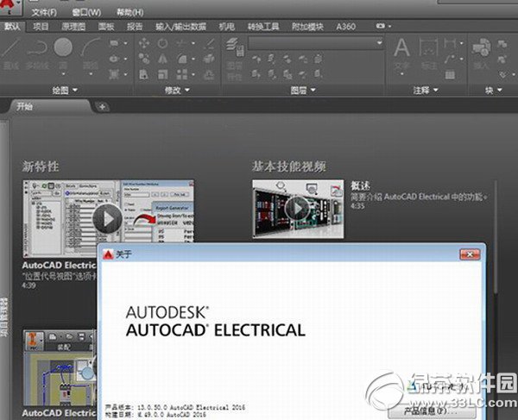Open the layer selection combo box

[315, 43]
